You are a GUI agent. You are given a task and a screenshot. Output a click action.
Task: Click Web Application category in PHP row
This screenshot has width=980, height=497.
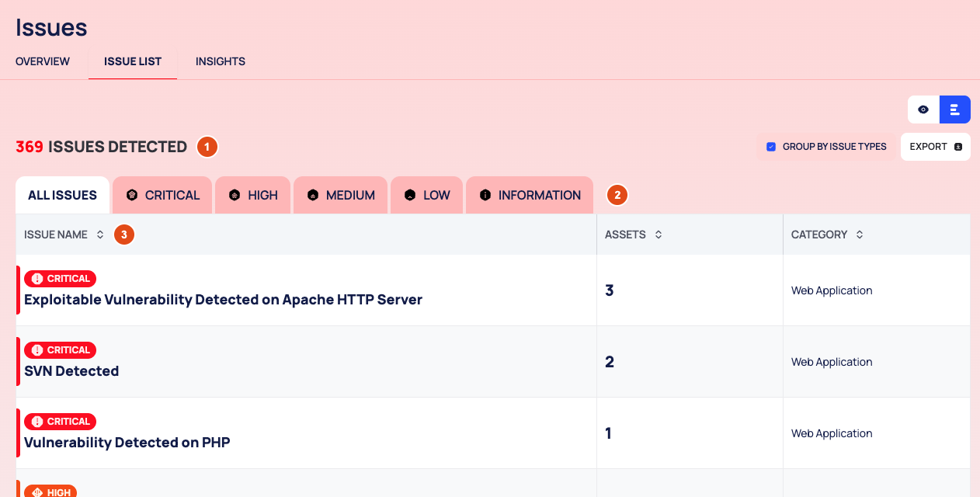pos(832,433)
